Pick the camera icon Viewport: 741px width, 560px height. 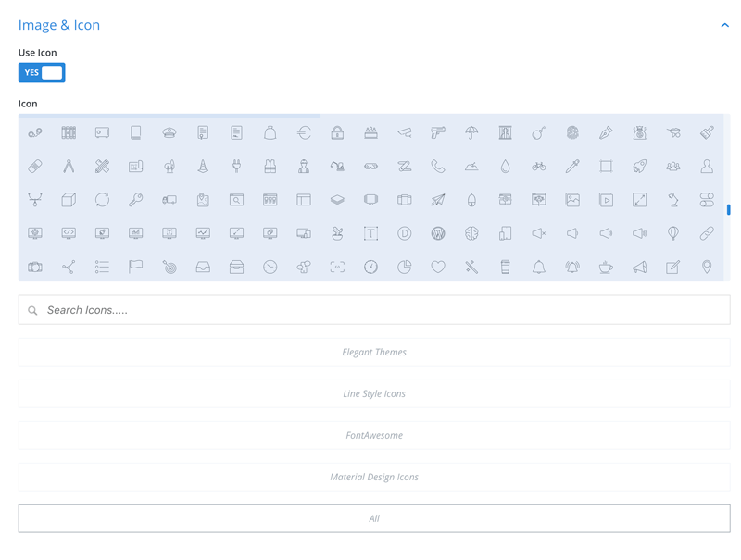click(x=34, y=267)
